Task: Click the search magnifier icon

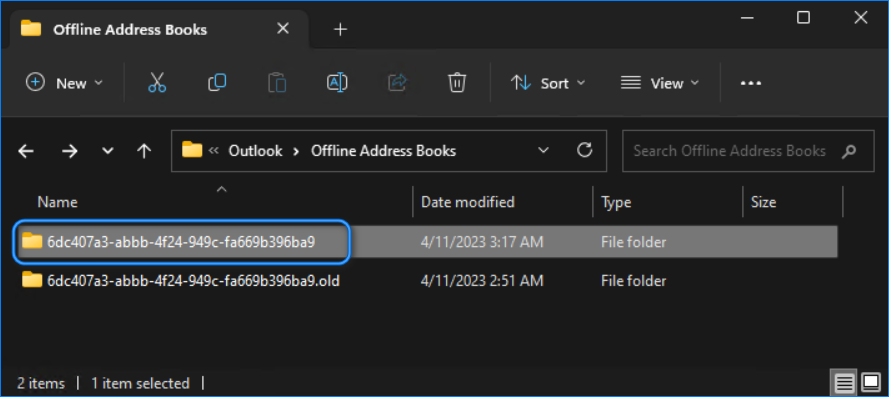Action: pos(849,151)
